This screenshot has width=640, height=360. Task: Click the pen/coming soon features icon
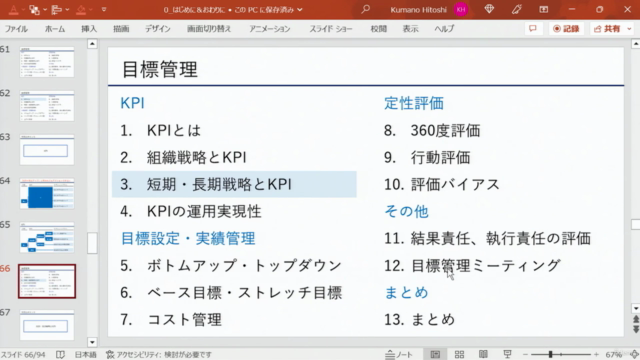(516, 9)
